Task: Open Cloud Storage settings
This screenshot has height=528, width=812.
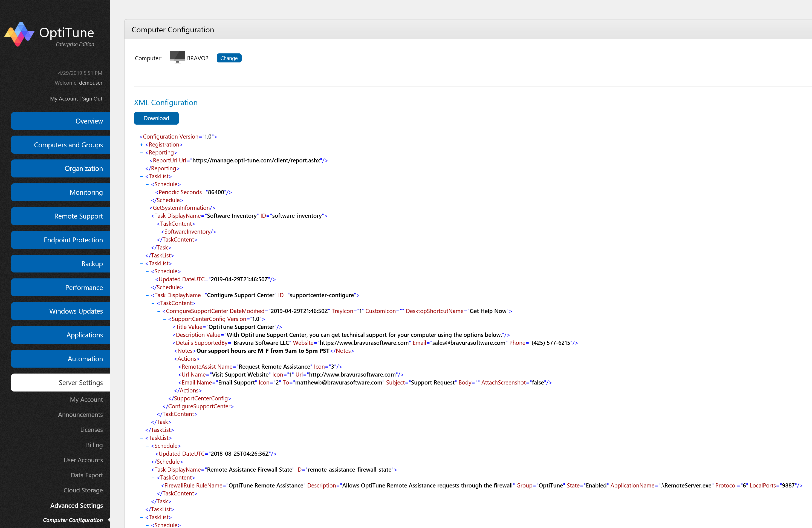Action: pos(83,490)
